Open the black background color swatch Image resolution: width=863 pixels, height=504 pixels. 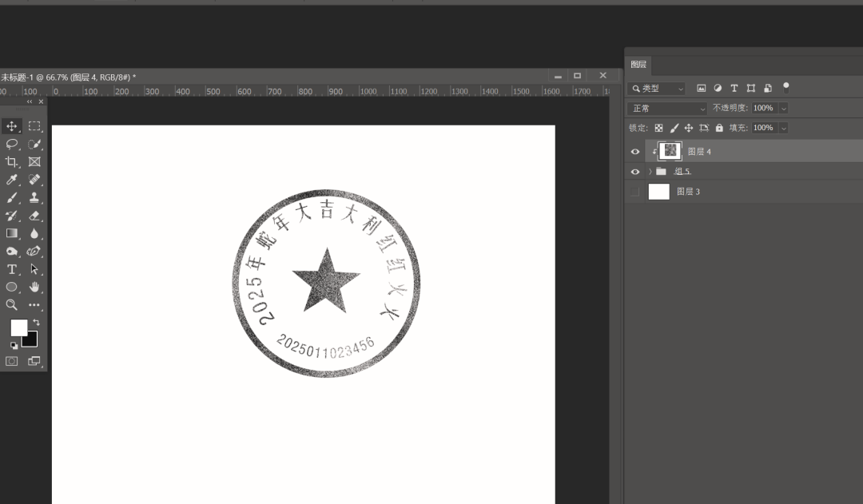(x=31, y=341)
